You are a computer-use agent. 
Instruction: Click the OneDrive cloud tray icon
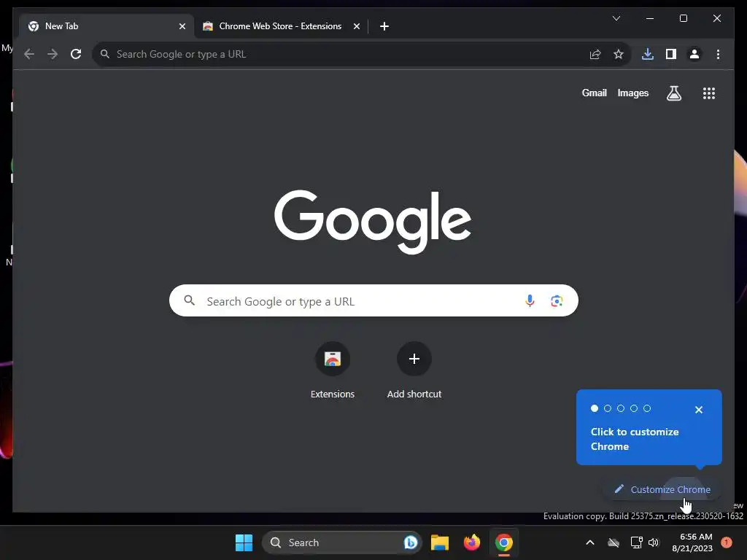tap(614, 542)
